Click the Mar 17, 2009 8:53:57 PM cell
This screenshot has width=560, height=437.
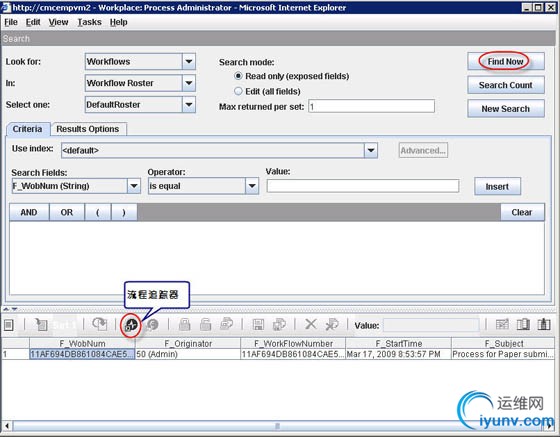[398, 354]
